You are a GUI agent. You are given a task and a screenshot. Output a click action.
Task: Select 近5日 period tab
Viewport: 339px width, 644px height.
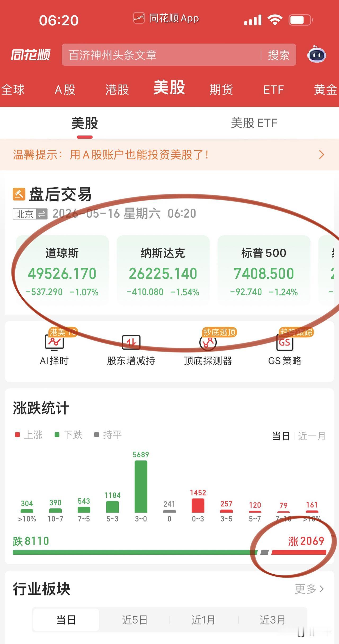[x=135, y=620]
